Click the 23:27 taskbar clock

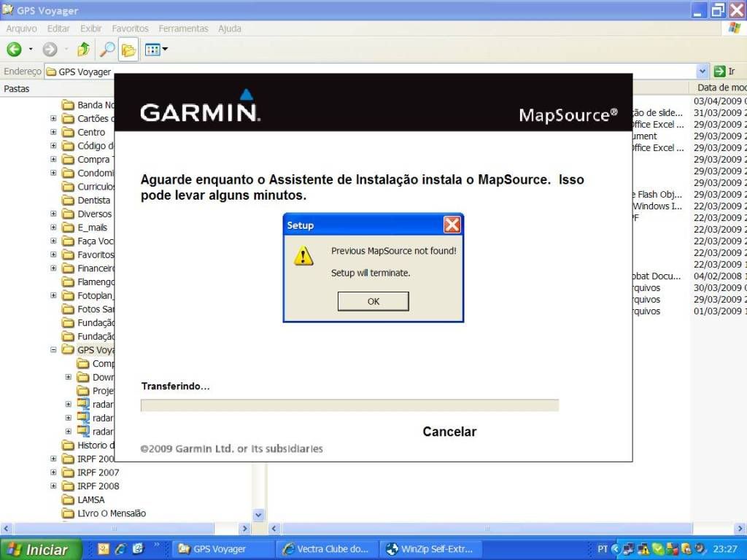725,549
